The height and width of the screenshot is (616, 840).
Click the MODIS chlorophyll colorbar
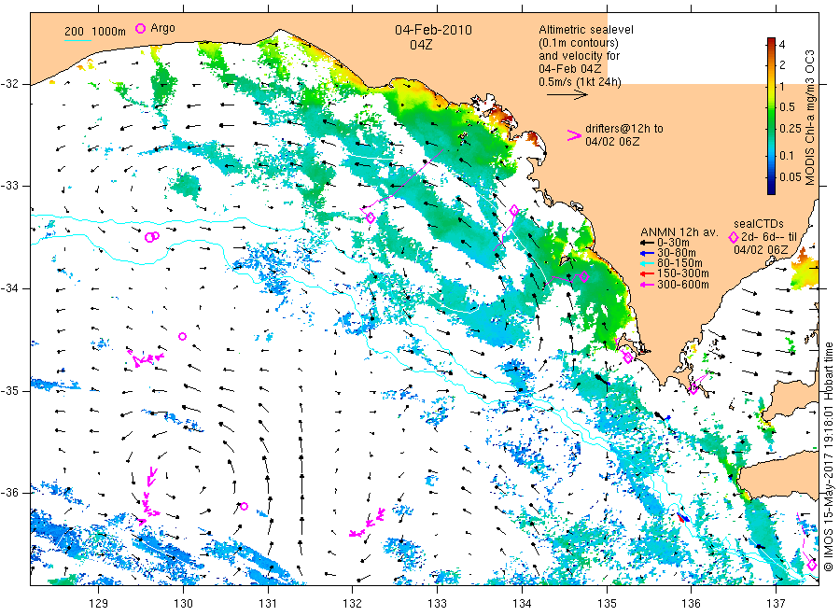[x=771, y=116]
